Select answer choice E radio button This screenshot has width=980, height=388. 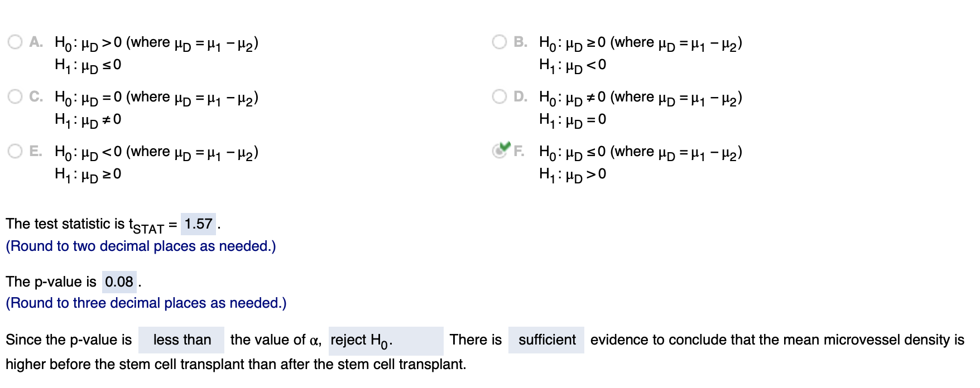[x=14, y=149]
